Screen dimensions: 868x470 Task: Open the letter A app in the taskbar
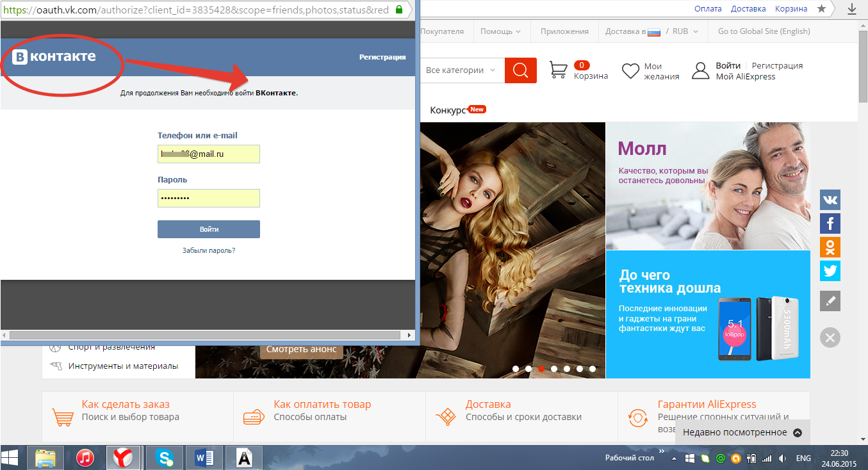point(244,458)
